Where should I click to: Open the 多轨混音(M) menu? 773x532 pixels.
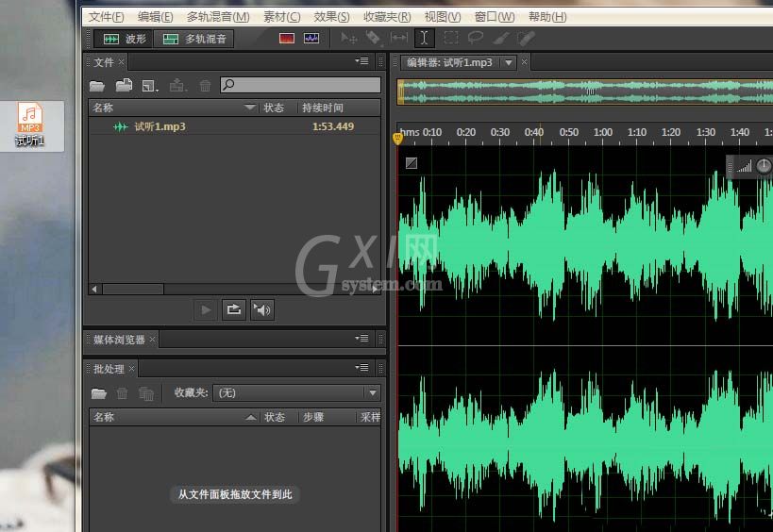pyautogui.click(x=218, y=17)
